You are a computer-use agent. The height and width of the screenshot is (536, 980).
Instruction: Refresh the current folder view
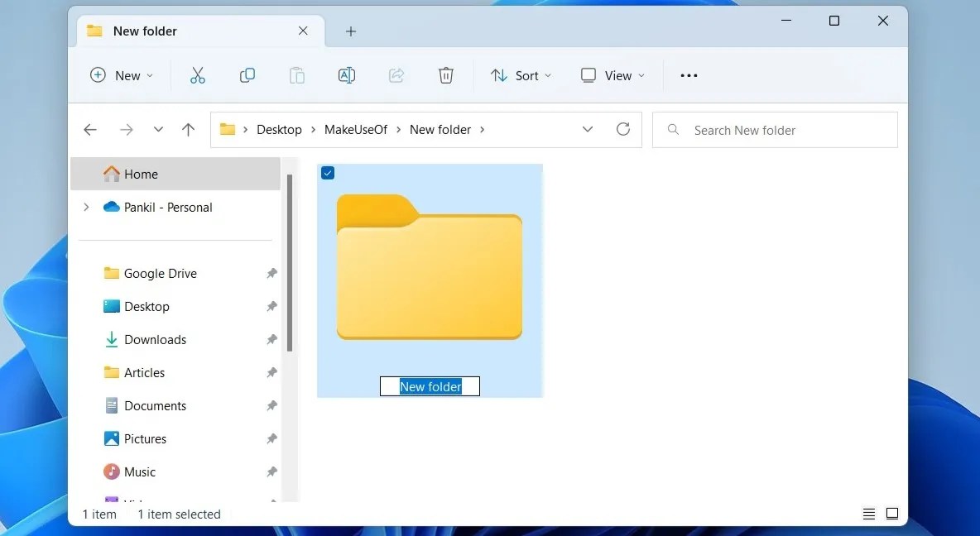click(x=623, y=129)
